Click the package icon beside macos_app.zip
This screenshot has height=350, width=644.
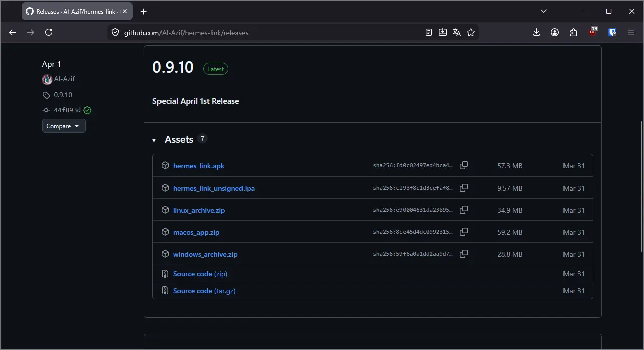165,232
